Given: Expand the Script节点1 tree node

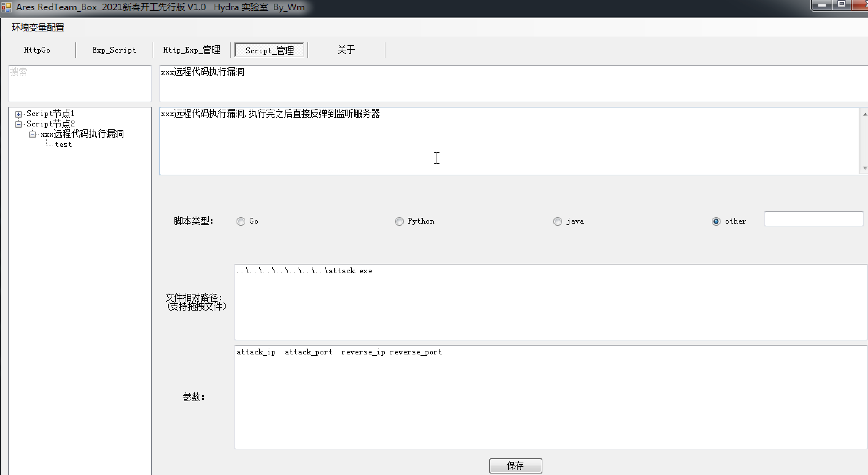Looking at the screenshot, I should [x=19, y=114].
